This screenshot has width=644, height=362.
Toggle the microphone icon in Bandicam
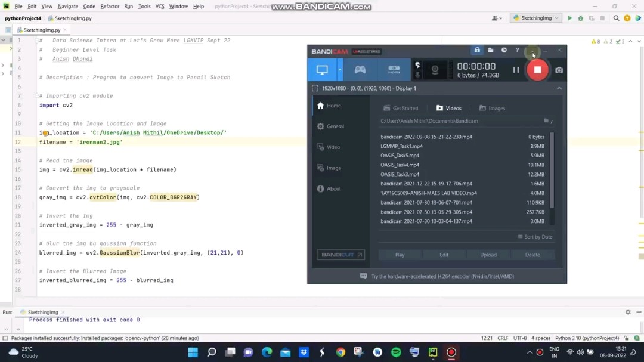[x=417, y=75]
